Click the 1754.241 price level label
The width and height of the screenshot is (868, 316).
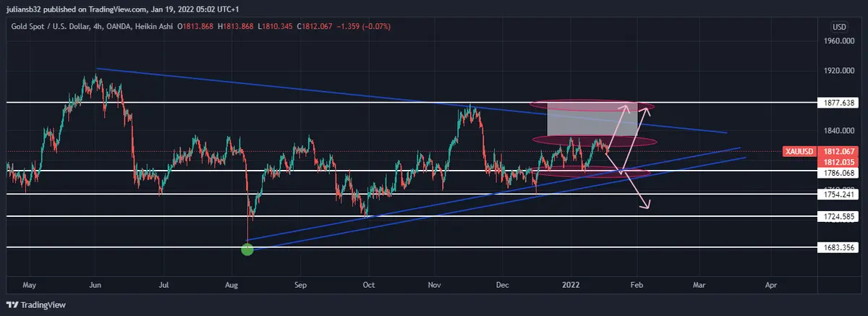[x=838, y=195]
